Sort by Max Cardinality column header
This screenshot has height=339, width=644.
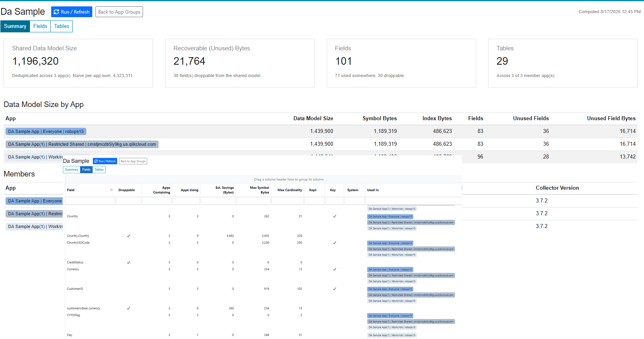pyautogui.click(x=290, y=190)
